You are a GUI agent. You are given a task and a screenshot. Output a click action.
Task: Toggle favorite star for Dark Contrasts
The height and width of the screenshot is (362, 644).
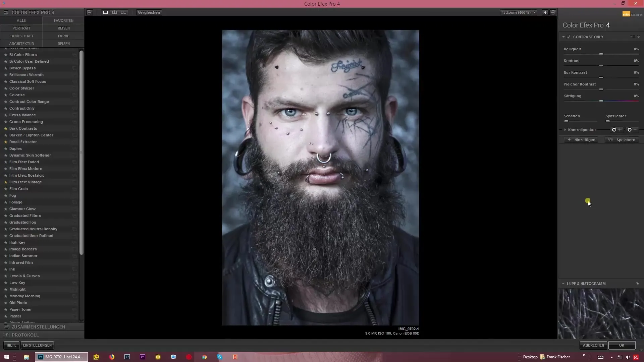coord(6,129)
